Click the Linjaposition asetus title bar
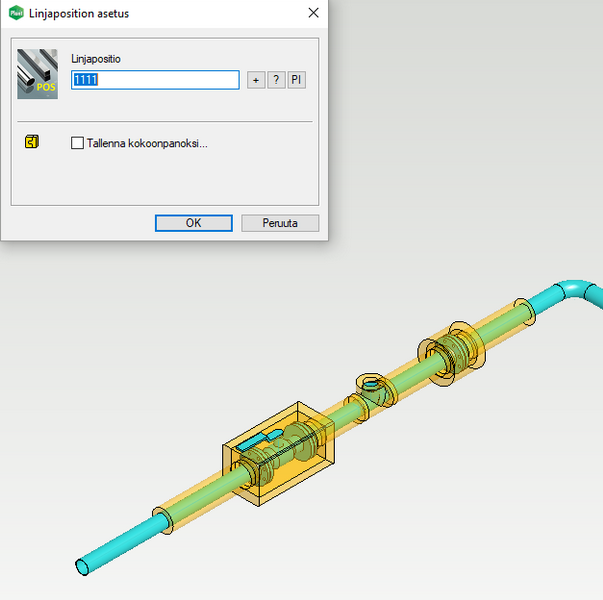Screen dimensions: 603x600 point(160,13)
